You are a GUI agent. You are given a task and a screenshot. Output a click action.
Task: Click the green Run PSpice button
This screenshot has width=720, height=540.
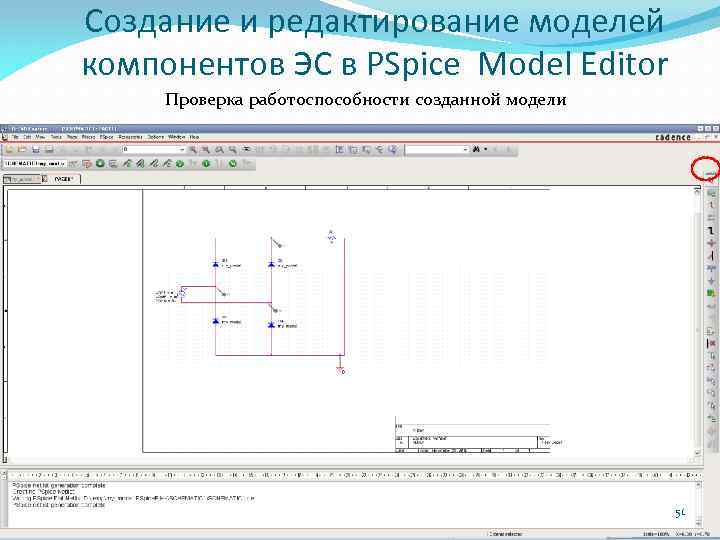[100, 163]
